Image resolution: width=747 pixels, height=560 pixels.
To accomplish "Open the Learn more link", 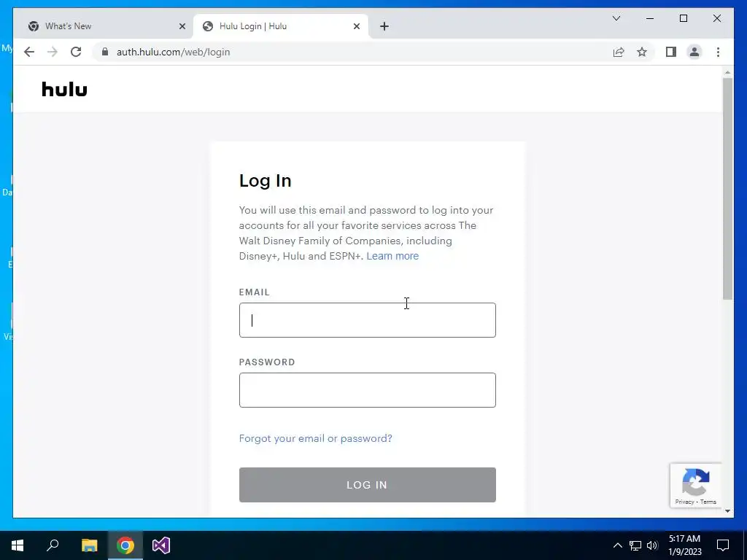I will click(x=392, y=256).
